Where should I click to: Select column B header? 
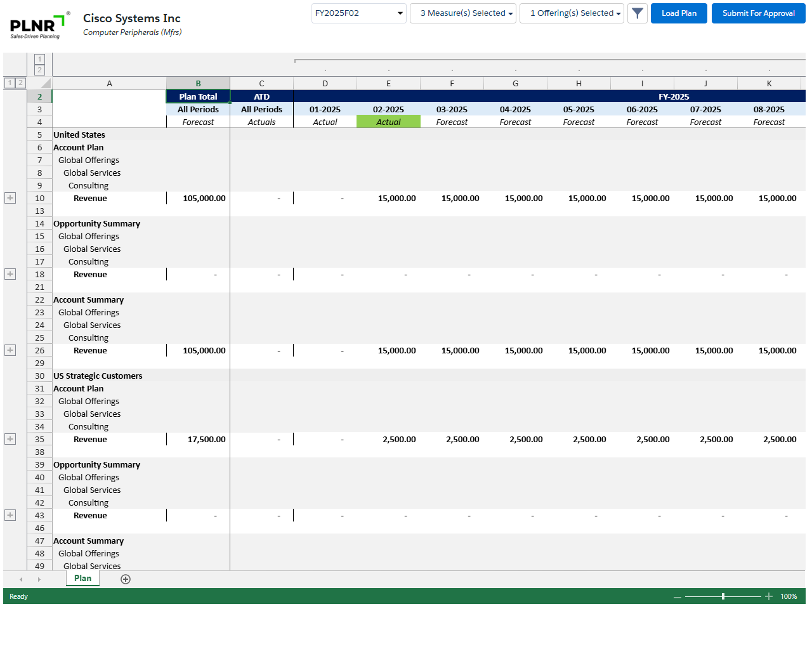198,84
